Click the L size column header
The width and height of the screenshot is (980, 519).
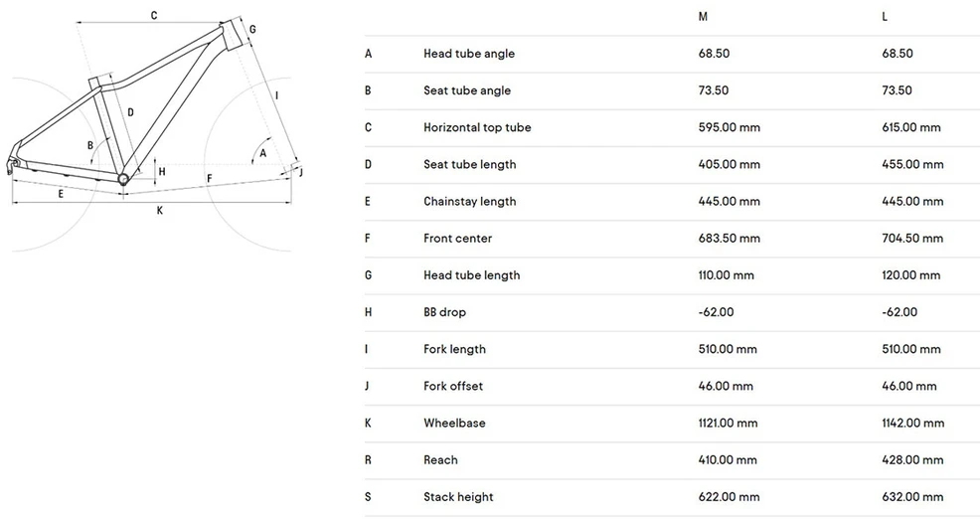tap(885, 17)
